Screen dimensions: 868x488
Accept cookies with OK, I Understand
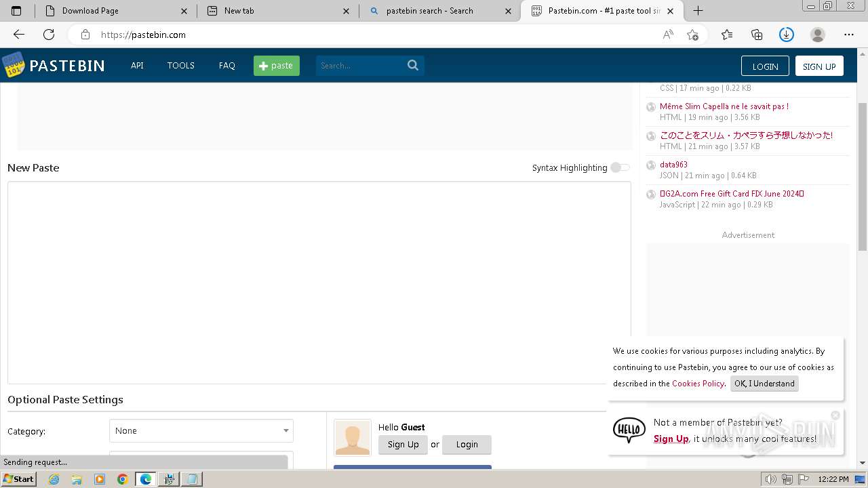(764, 384)
